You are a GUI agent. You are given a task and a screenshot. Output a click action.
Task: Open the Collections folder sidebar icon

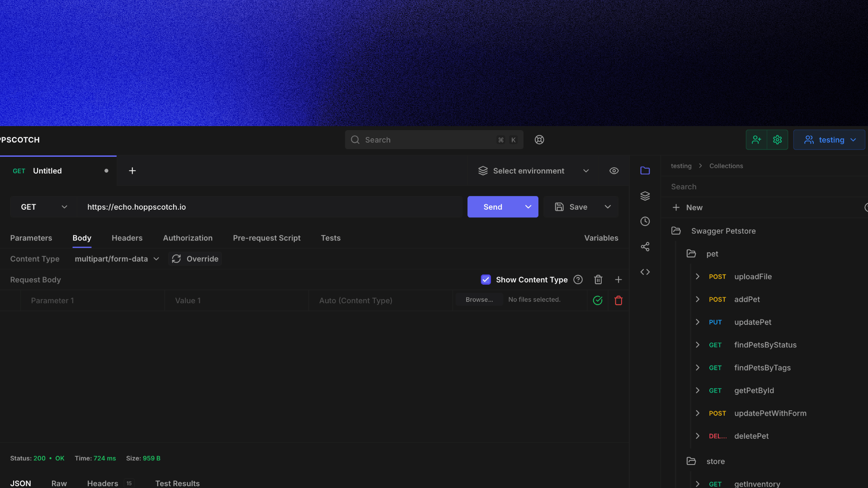[x=645, y=170]
